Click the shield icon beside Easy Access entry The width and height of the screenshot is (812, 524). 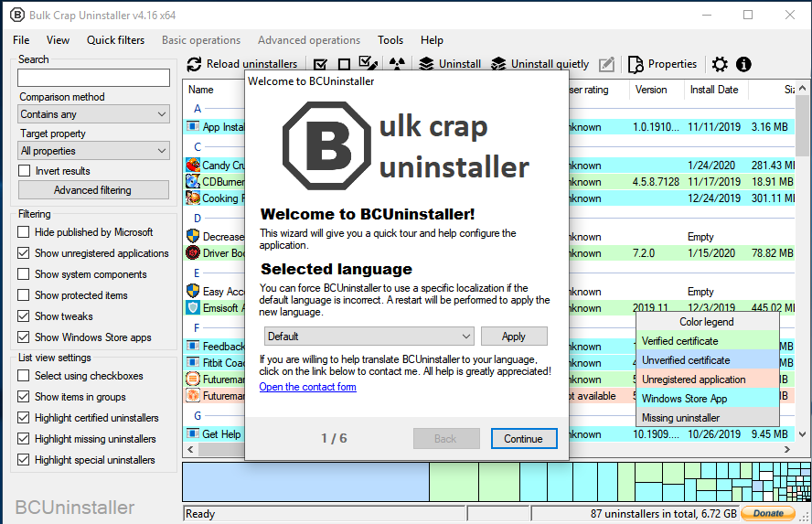(x=193, y=291)
